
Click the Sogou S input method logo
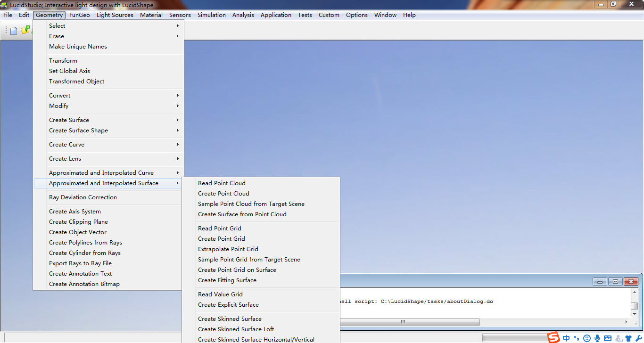(x=553, y=337)
